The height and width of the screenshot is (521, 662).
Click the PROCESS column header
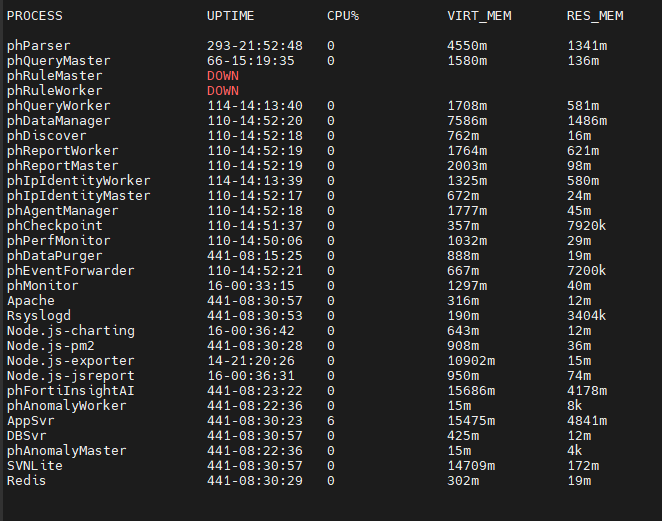(x=34, y=16)
